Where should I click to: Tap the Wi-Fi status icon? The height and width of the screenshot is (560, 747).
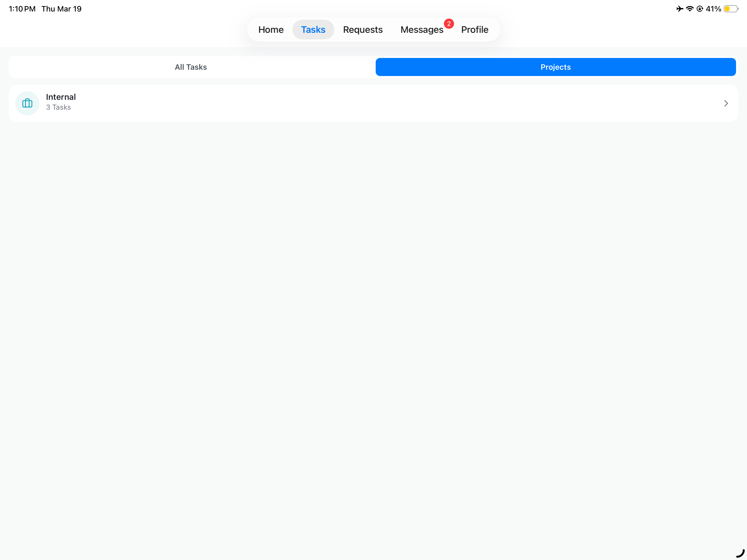[690, 9]
